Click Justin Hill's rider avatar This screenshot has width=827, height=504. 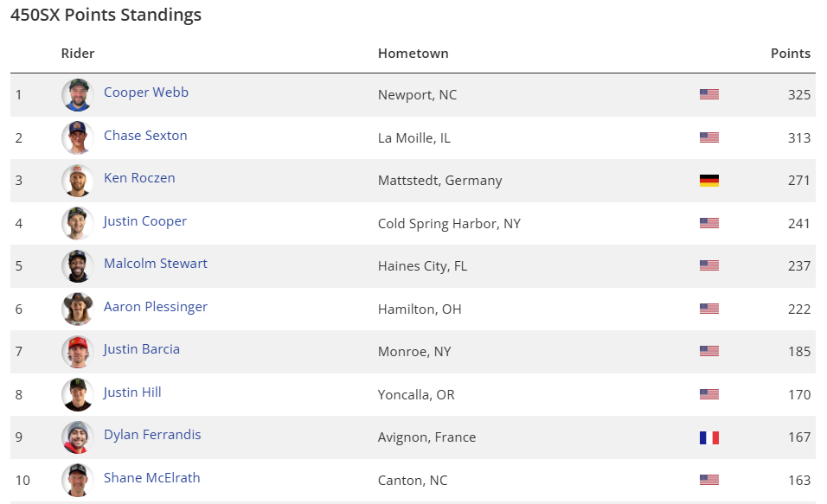(77, 394)
